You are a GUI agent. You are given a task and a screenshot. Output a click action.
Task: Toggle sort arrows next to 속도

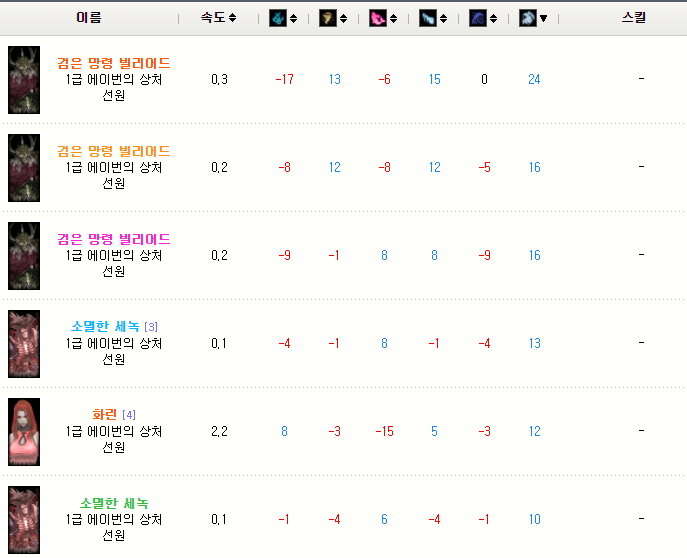pos(233,18)
